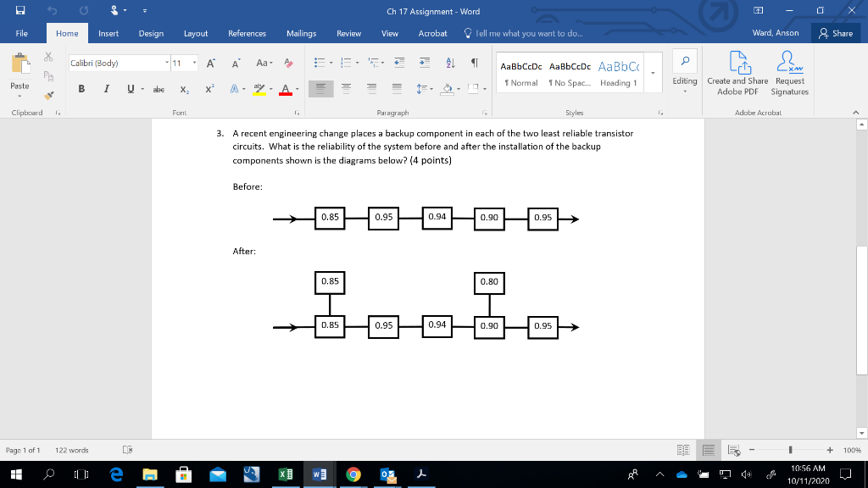Open the bullet list dropdown
Screen dimensions: 868x488
click(x=331, y=63)
